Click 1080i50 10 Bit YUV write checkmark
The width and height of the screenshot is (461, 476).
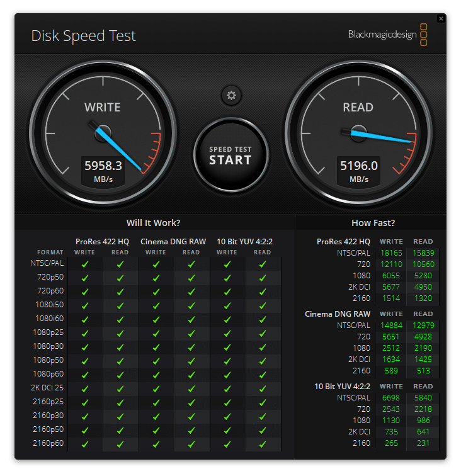click(x=227, y=306)
